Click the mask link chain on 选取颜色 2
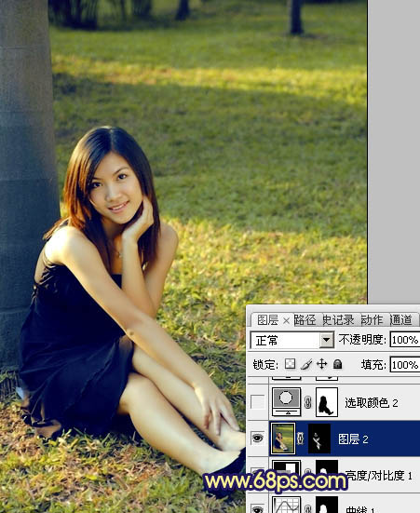 click(x=307, y=402)
